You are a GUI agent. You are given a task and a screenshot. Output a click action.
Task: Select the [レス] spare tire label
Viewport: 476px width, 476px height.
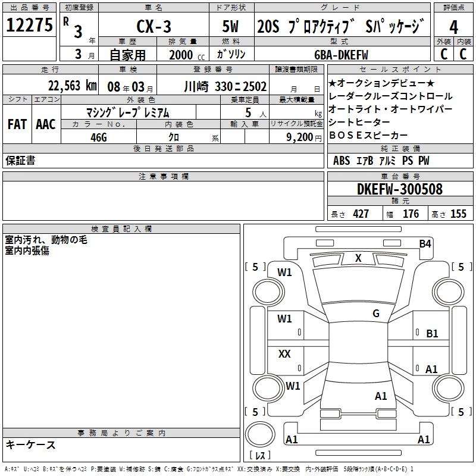[260, 455]
